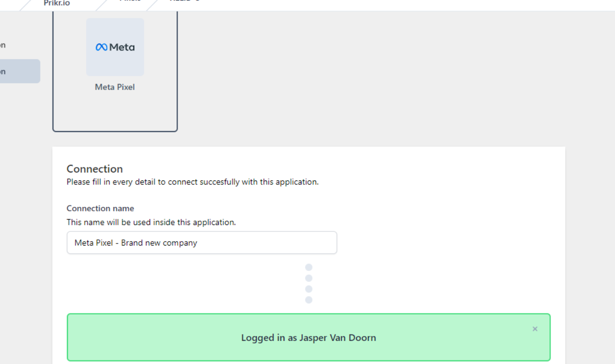Click the Meta Pixel label under the logo
Screen dimensions: 615x364
(x=115, y=87)
